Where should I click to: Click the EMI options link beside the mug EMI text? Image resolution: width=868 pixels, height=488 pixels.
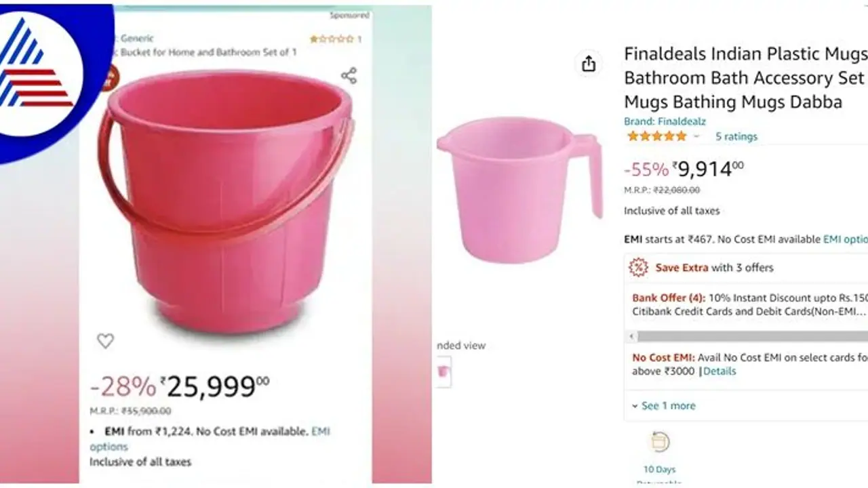(x=845, y=239)
